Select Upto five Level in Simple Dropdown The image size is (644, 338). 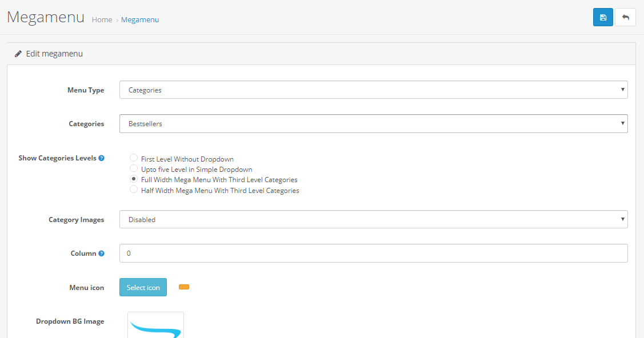point(134,168)
